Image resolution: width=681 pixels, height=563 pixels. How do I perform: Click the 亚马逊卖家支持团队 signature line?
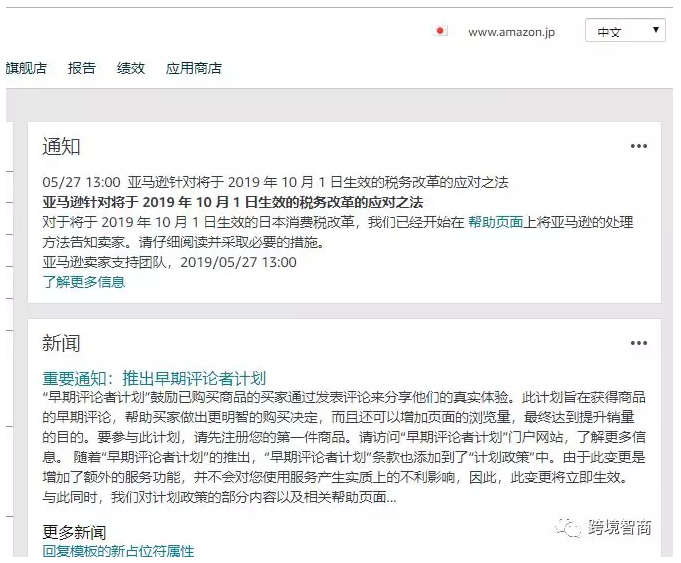(x=169, y=262)
